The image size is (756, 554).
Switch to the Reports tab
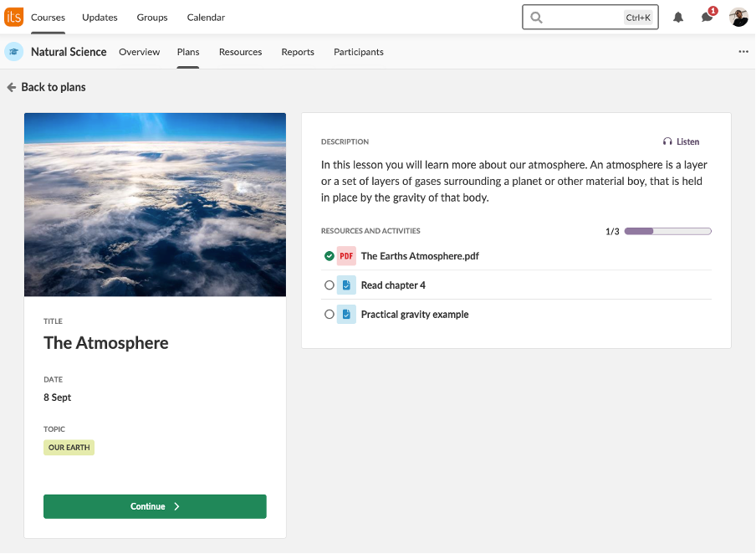point(298,52)
